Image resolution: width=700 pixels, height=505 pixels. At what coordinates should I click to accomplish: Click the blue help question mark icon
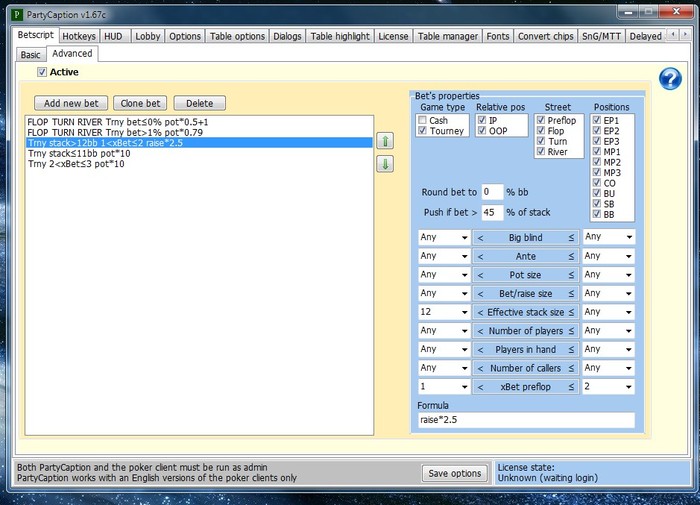coord(670,80)
